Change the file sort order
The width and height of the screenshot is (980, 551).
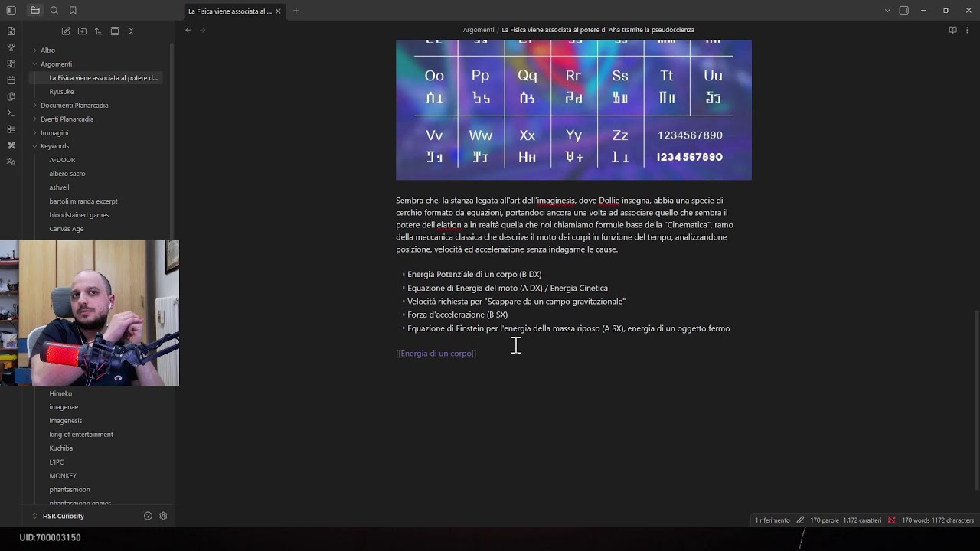click(98, 31)
